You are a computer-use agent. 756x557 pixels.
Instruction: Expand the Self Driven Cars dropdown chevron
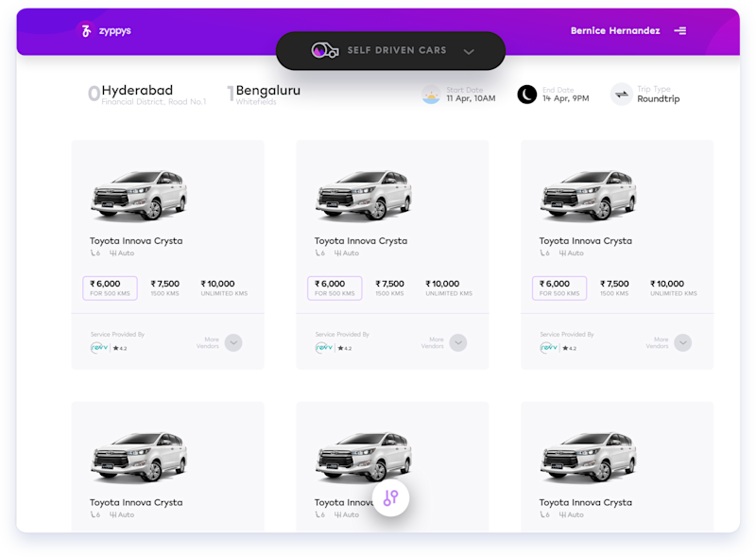[x=469, y=52]
